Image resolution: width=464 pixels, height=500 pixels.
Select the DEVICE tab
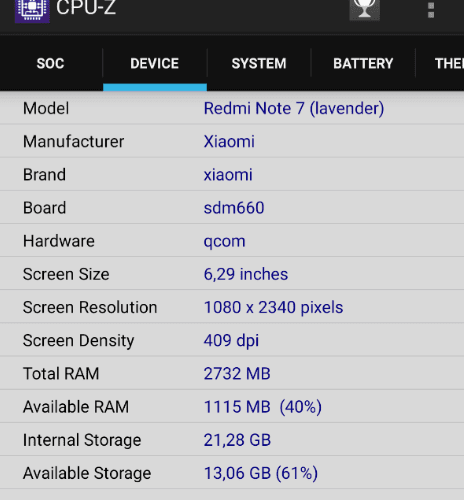[155, 63]
